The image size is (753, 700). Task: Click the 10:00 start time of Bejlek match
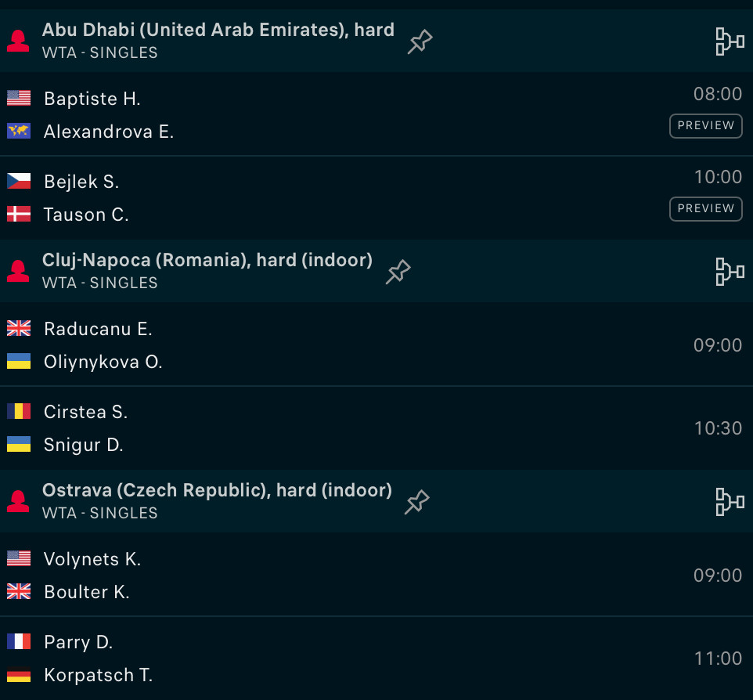[x=719, y=177]
